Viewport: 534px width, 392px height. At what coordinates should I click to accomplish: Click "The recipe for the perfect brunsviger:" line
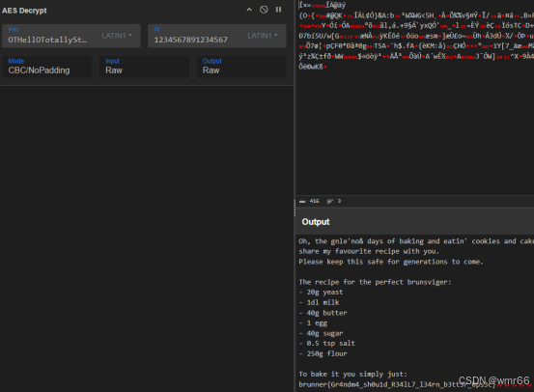tap(375, 282)
